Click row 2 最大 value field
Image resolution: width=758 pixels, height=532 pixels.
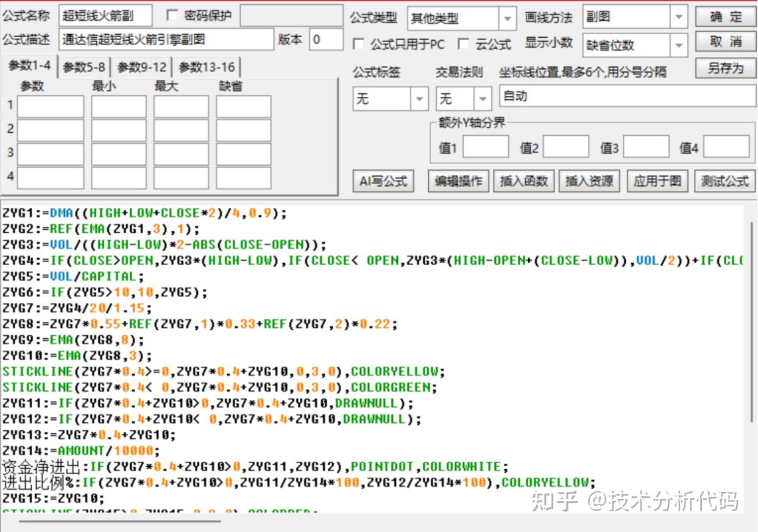click(x=181, y=130)
